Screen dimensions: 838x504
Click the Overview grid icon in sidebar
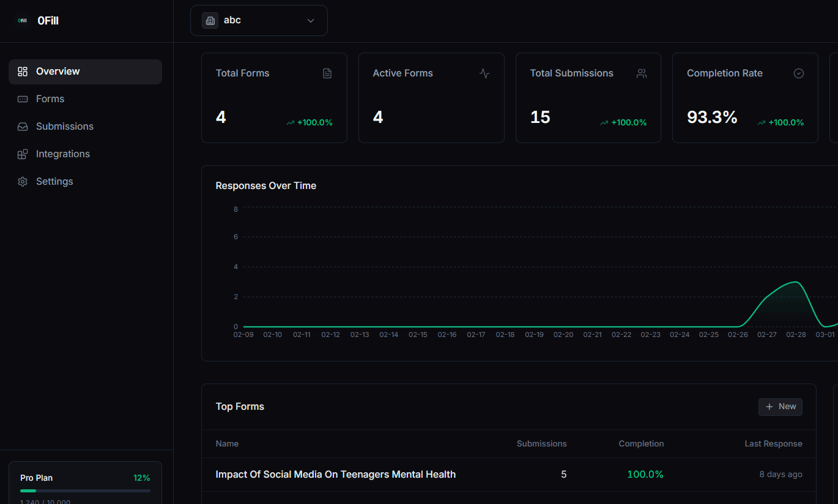point(23,72)
